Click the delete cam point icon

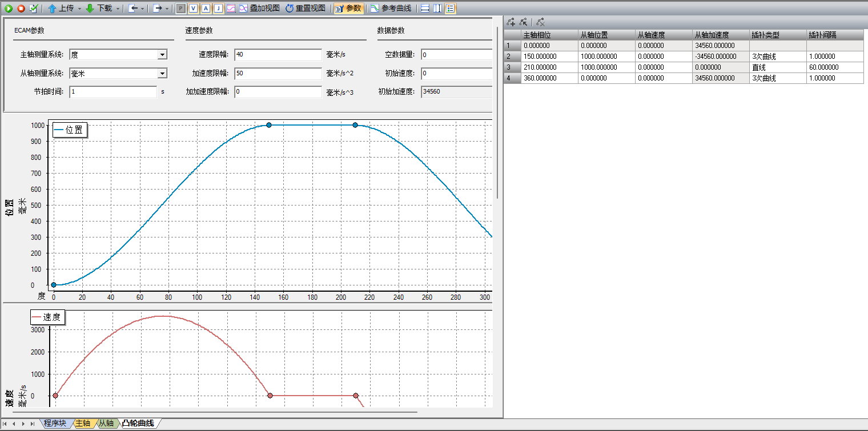pos(540,22)
